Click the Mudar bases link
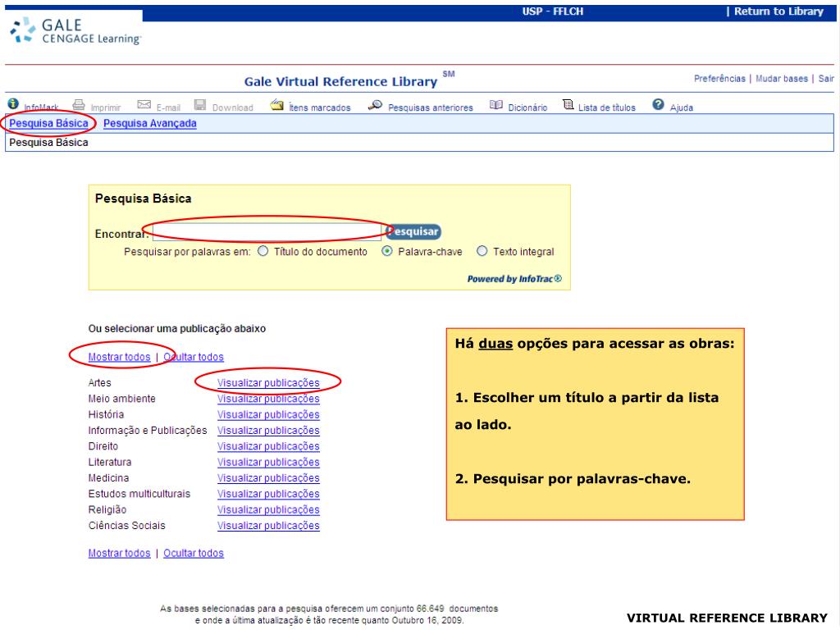 coord(782,79)
